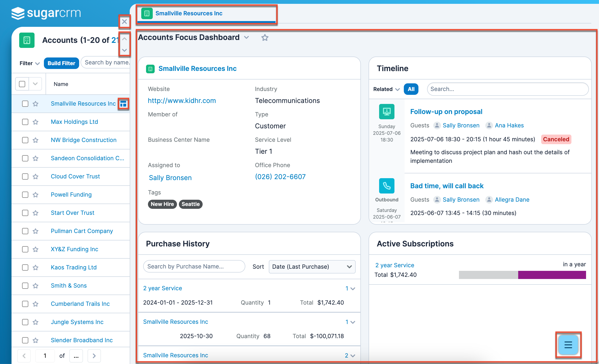Click focus drawer icon beside Smallville Resources Inc
Image resolution: width=599 pixels, height=364 pixels.
(123, 104)
